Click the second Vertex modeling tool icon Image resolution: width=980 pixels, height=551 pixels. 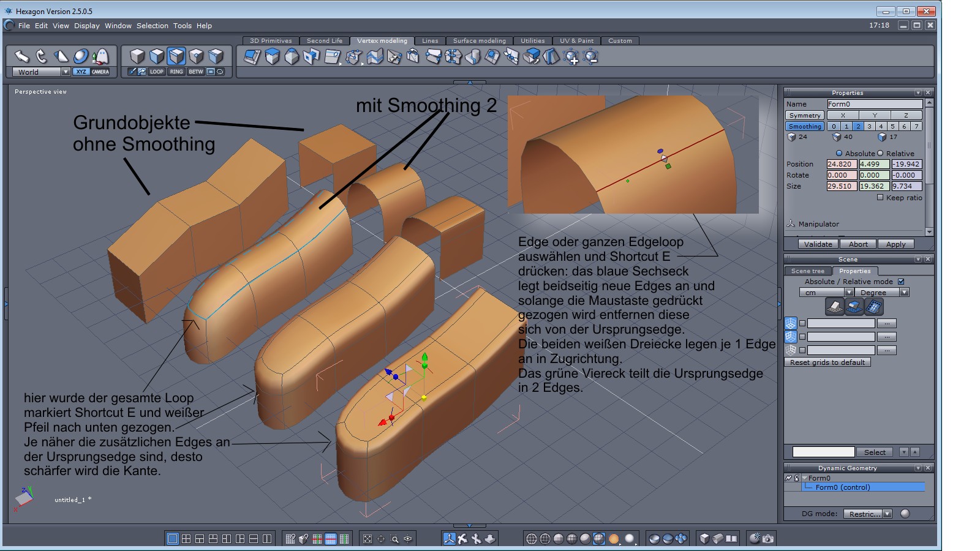click(x=272, y=56)
